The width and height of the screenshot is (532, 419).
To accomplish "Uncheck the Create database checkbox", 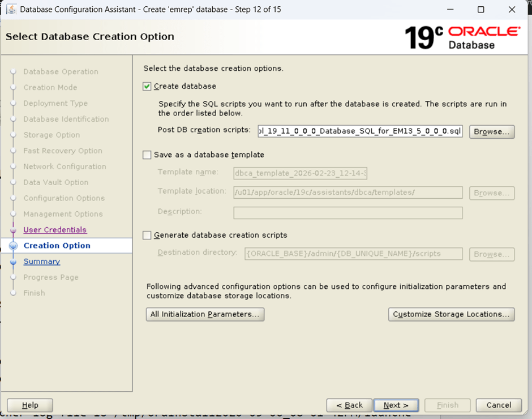I will point(147,86).
